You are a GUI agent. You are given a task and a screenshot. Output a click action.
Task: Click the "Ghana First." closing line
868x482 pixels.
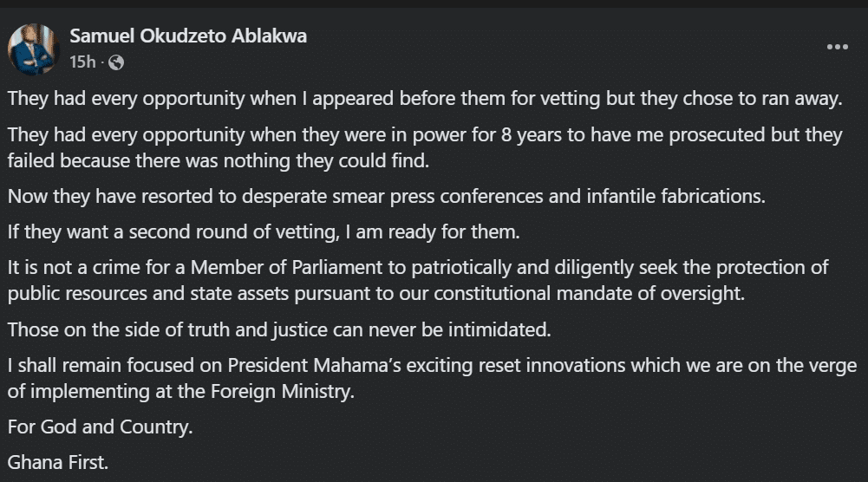click(x=58, y=463)
